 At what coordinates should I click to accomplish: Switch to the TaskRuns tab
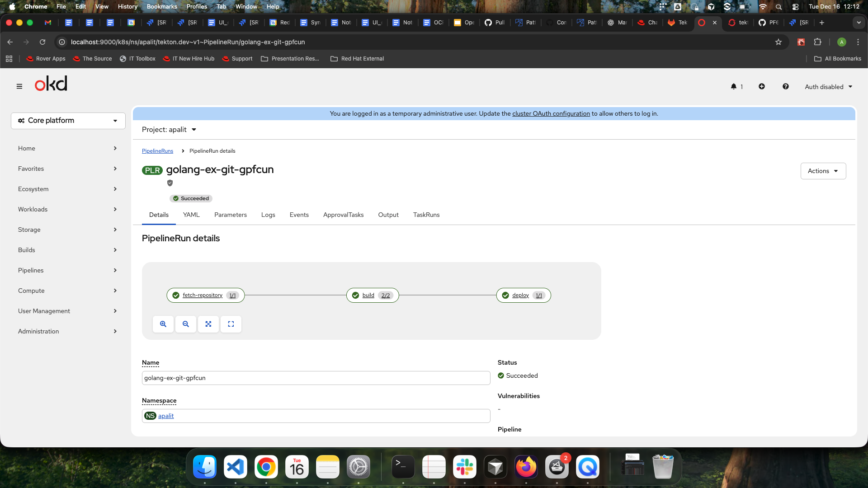pos(426,215)
